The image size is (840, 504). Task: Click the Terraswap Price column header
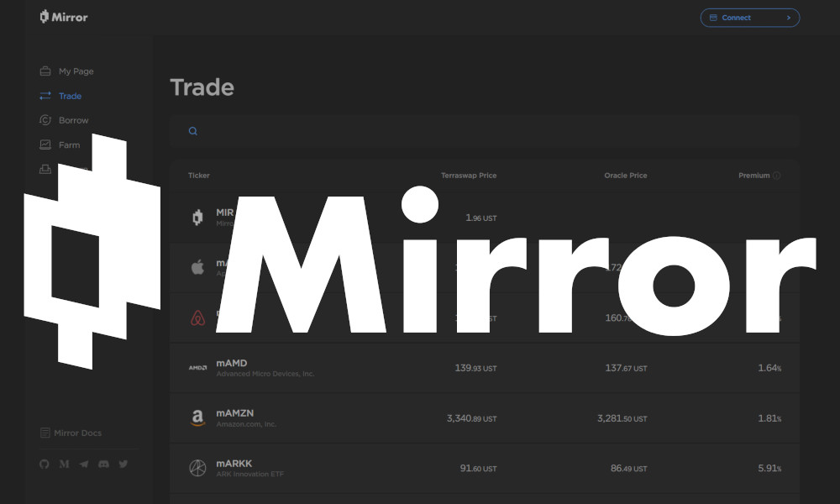pyautogui.click(x=468, y=176)
